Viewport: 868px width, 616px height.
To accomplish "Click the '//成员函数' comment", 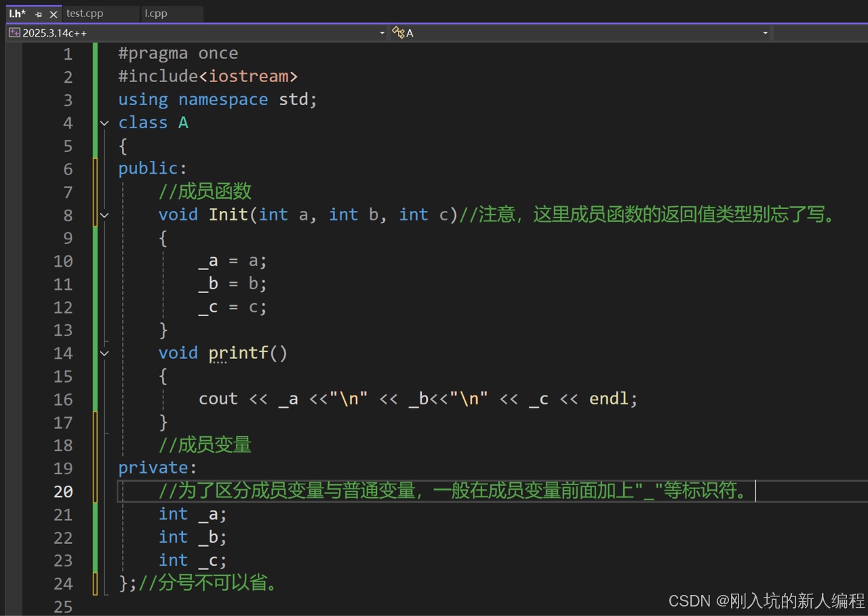I will tap(205, 192).
